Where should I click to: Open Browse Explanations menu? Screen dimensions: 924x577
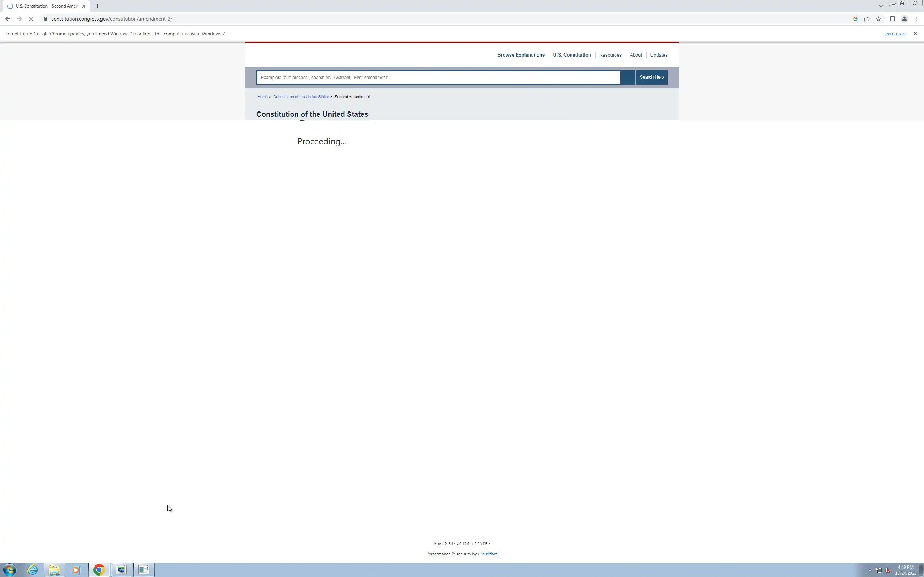pyautogui.click(x=521, y=55)
